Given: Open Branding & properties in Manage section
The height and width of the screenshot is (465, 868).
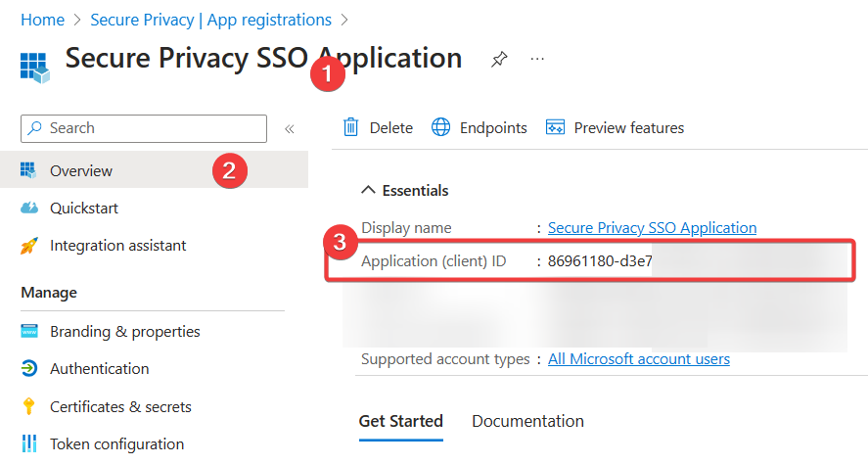Looking at the screenshot, I should point(124,332).
